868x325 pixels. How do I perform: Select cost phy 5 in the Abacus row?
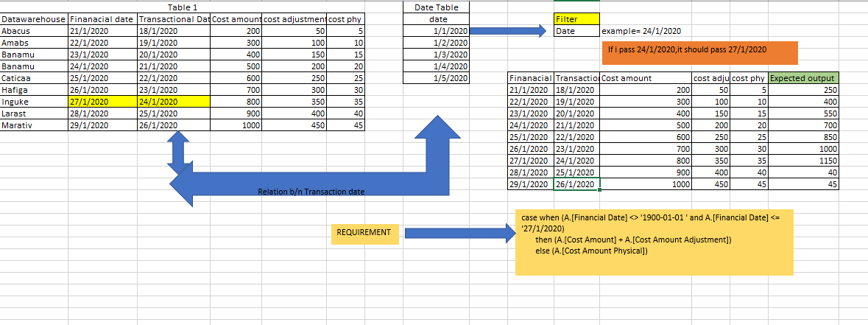pyautogui.click(x=345, y=32)
